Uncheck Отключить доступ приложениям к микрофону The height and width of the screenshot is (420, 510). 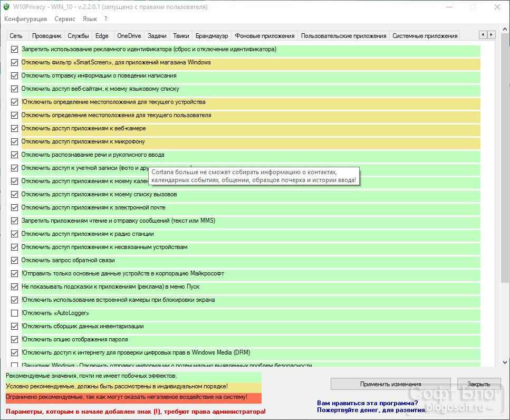point(14,141)
